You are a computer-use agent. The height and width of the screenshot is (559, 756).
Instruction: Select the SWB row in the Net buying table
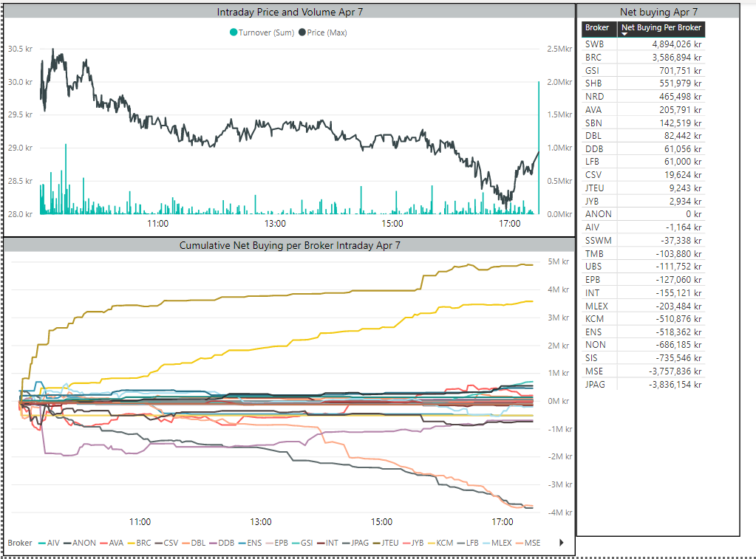650,44
